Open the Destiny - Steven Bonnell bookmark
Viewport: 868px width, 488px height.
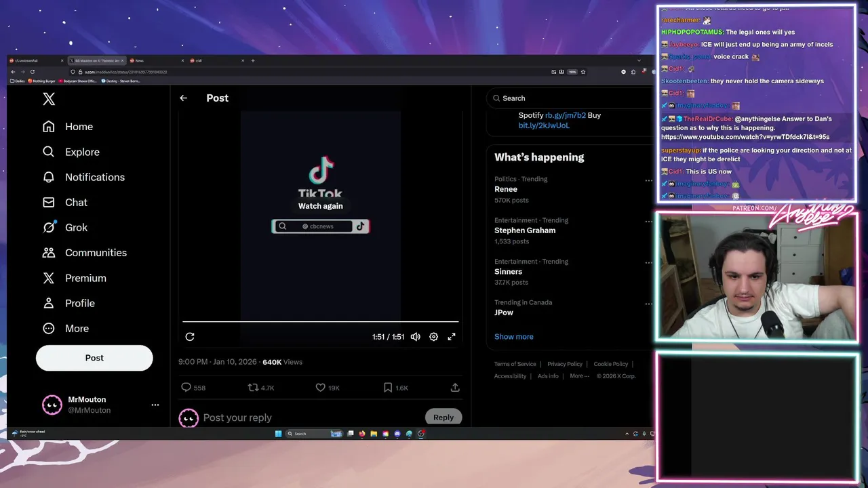121,81
